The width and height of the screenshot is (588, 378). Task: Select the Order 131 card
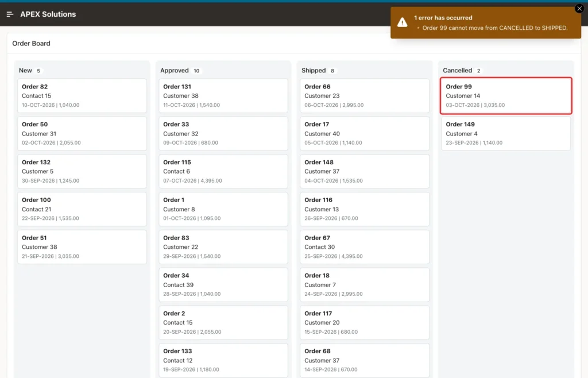pos(223,95)
